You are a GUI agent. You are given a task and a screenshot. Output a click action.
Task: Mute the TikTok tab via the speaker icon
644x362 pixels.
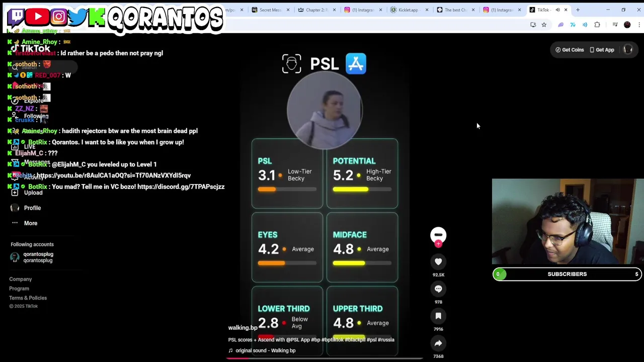557,10
